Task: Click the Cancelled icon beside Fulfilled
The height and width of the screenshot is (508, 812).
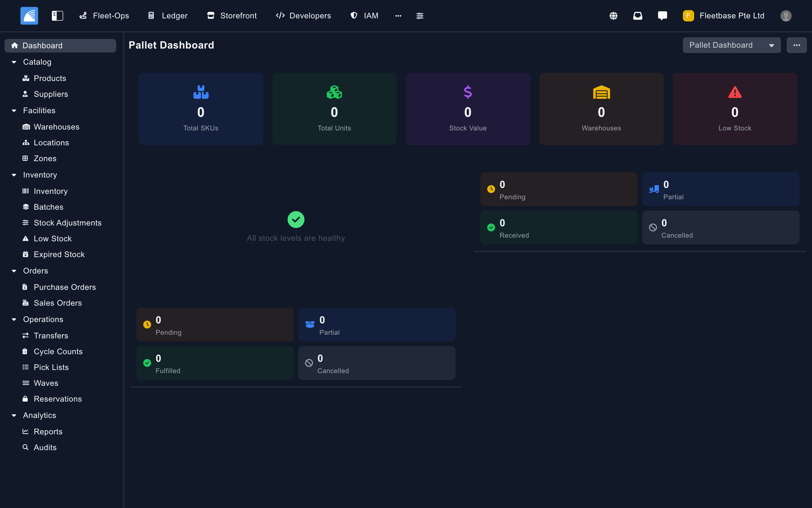Action: click(309, 363)
